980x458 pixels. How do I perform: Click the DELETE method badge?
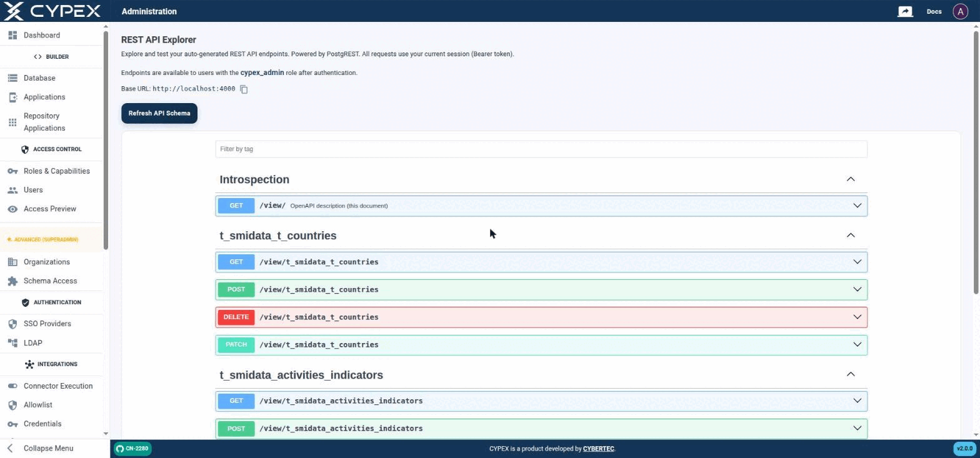tap(236, 317)
